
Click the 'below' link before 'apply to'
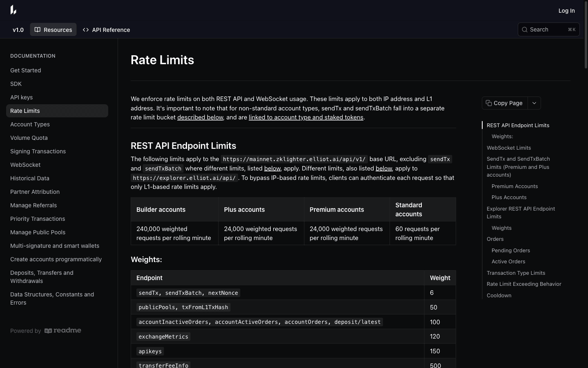point(384,168)
